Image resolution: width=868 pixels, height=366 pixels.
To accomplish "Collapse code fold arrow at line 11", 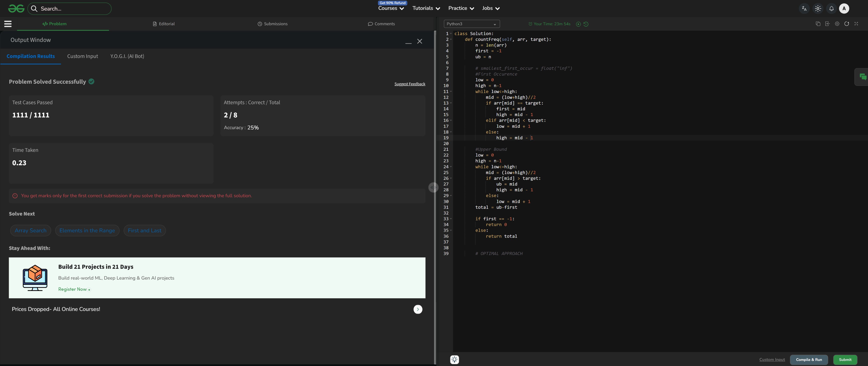I will click(x=451, y=91).
